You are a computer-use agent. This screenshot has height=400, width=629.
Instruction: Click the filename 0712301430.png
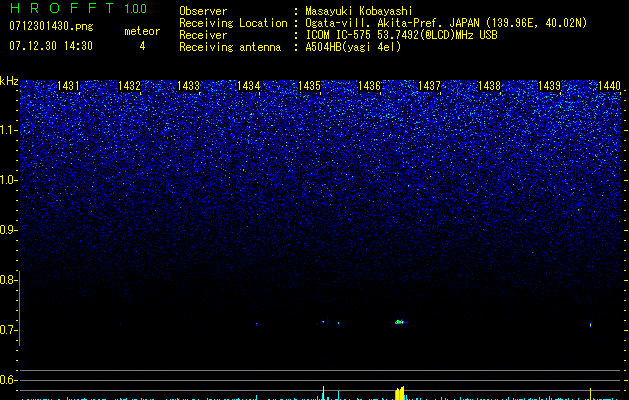(x=51, y=27)
